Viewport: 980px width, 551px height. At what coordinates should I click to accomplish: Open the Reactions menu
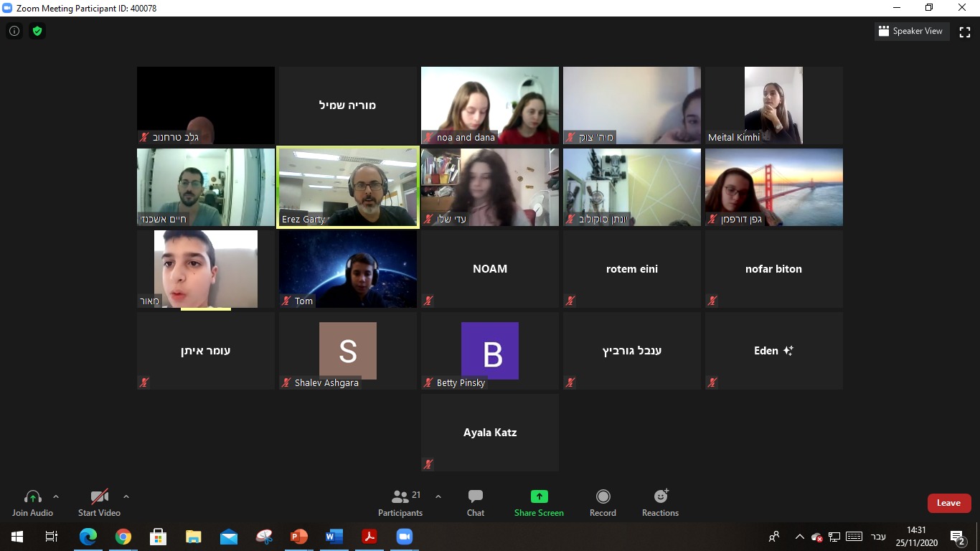(660, 503)
